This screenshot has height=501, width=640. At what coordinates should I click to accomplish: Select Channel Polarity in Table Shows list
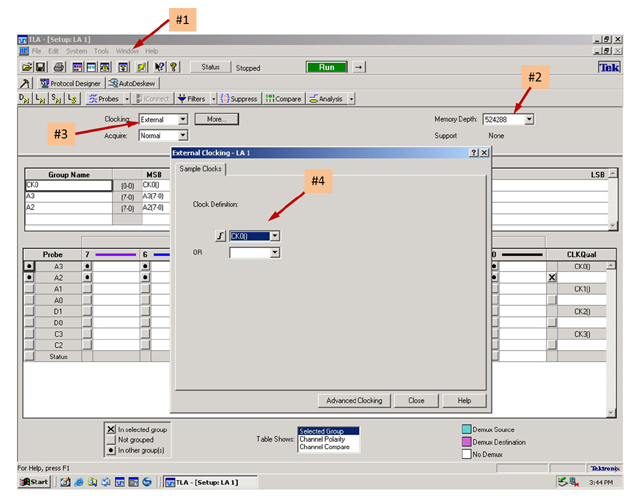(x=325, y=438)
